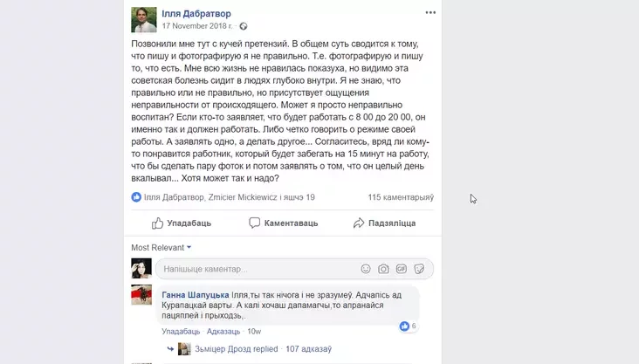Click the globe public privacy icon
This screenshot has height=364, width=639.
[244, 26]
